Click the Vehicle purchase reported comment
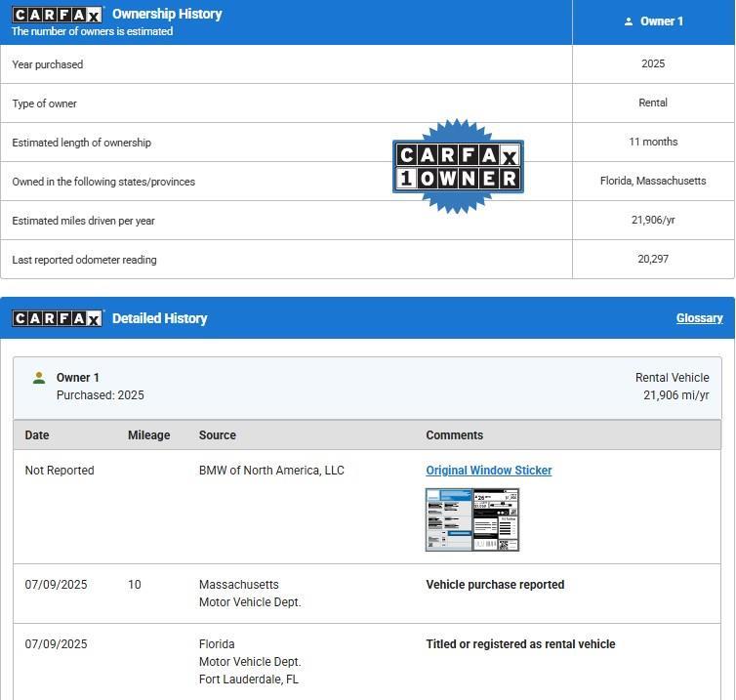 tap(495, 585)
